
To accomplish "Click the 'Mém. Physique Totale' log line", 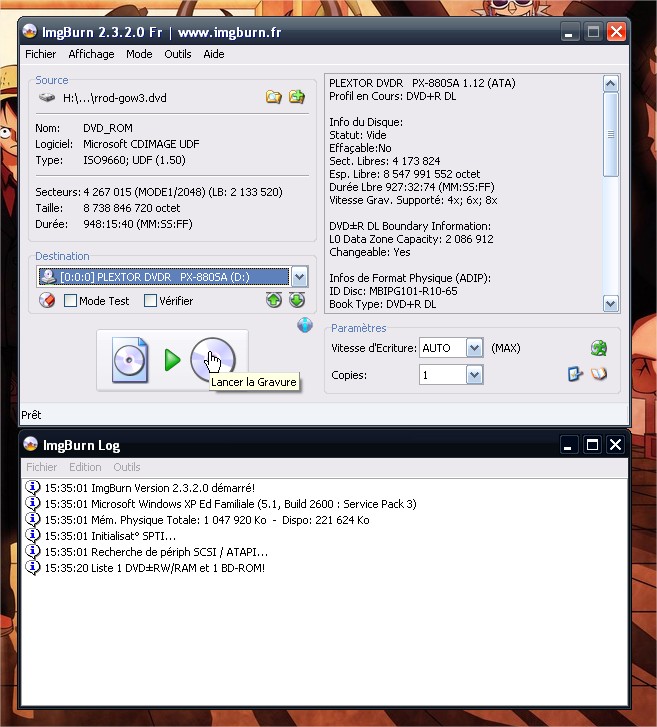I will [207, 520].
